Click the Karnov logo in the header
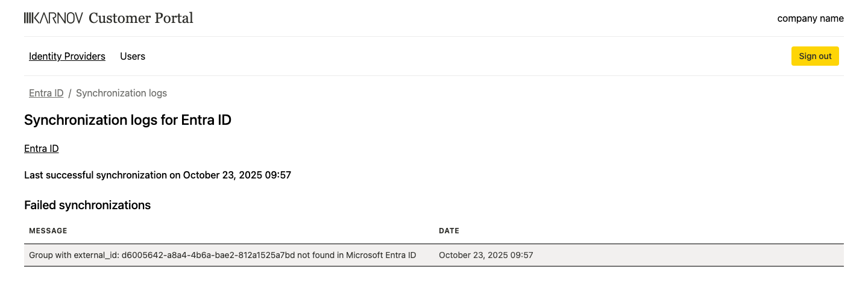 tap(53, 18)
